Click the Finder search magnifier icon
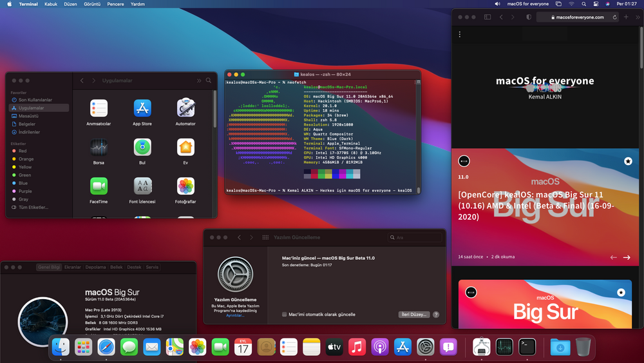The width and height of the screenshot is (644, 363). pyautogui.click(x=209, y=81)
